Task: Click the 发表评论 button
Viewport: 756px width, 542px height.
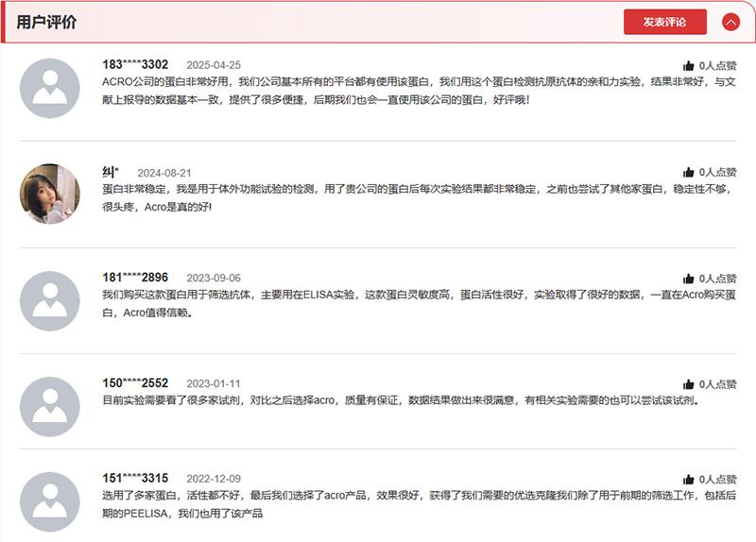Action: click(x=664, y=22)
